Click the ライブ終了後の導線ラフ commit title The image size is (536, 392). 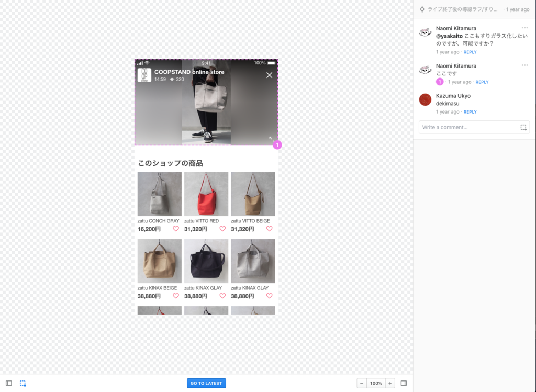pos(462,9)
